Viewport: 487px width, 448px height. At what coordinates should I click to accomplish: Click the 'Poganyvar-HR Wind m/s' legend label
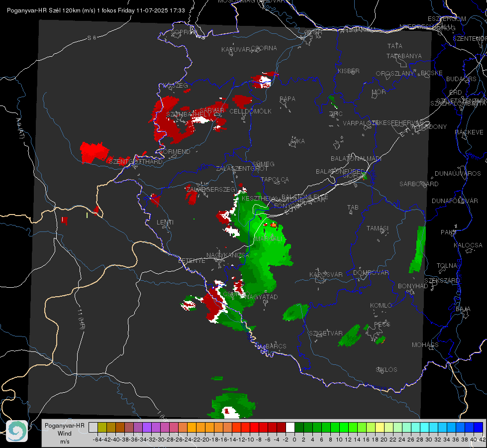(x=65, y=434)
